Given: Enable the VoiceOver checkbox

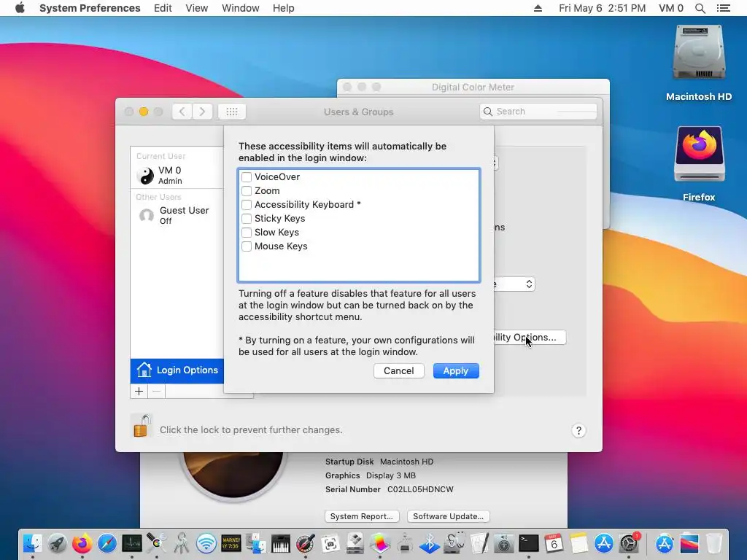Looking at the screenshot, I should click(247, 177).
